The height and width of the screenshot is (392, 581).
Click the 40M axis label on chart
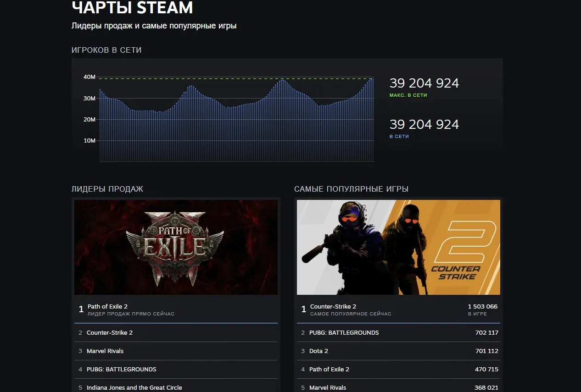pyautogui.click(x=89, y=77)
